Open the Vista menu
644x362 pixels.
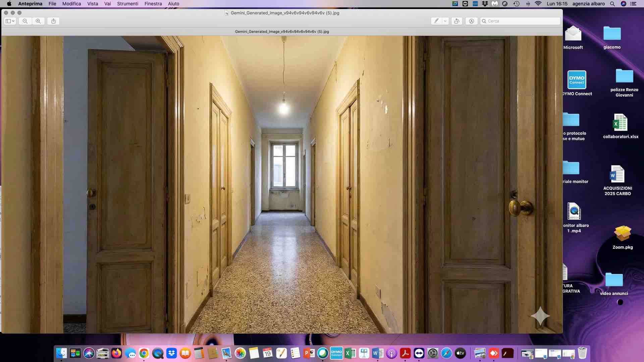pyautogui.click(x=93, y=4)
